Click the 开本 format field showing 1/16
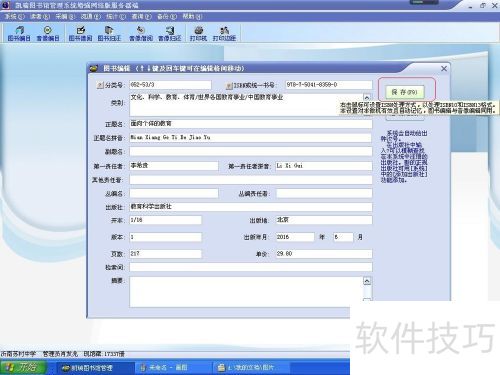The image size is (500, 375). tap(165, 220)
